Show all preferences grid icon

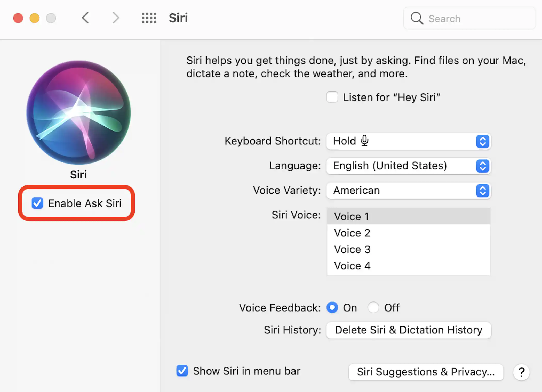pos(149,18)
